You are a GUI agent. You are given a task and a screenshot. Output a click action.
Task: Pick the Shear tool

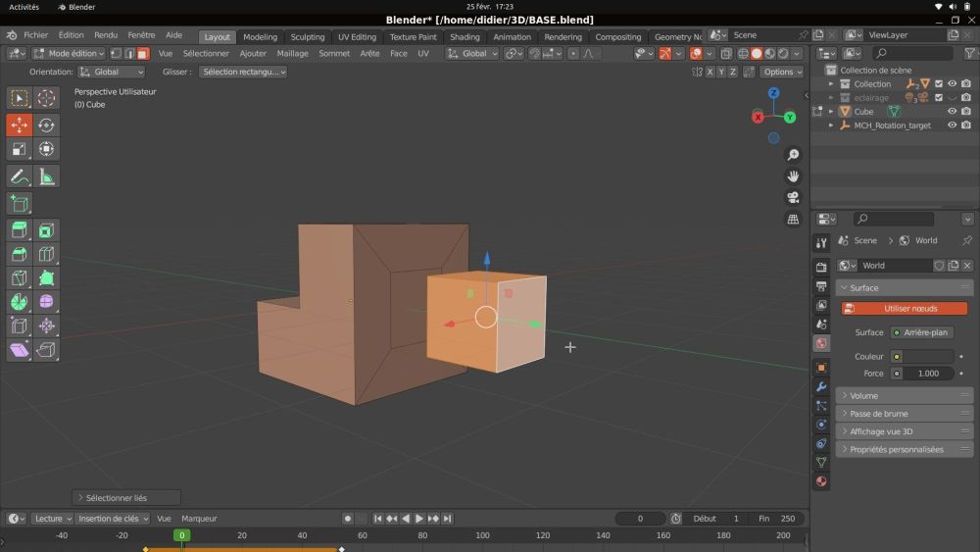coord(20,349)
